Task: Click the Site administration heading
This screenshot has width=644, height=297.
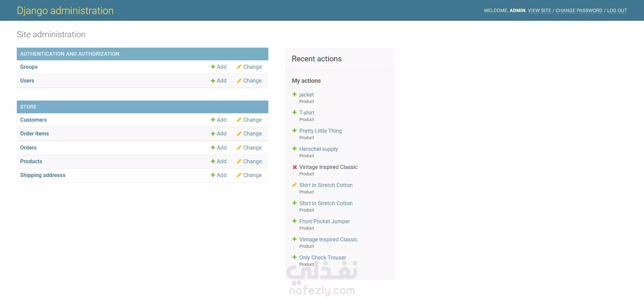Action: 51,34
